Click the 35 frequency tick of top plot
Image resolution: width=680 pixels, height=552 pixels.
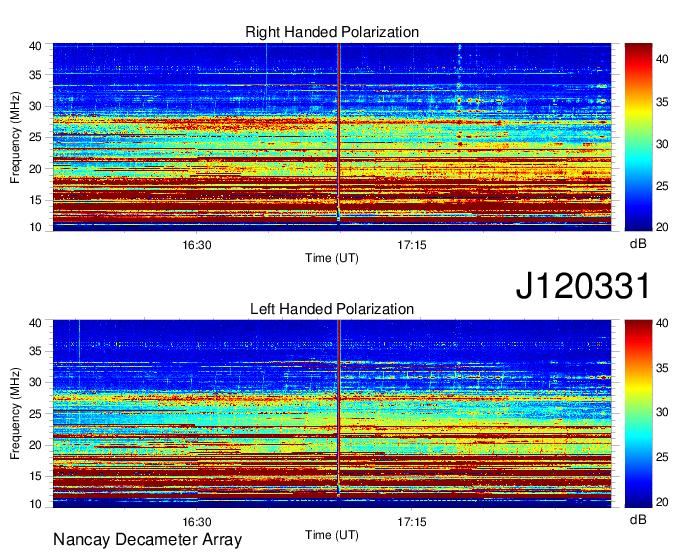coord(36,75)
